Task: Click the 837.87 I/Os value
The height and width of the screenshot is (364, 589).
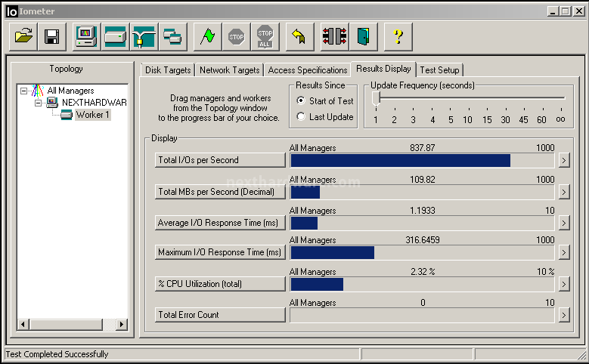Action: (422, 148)
